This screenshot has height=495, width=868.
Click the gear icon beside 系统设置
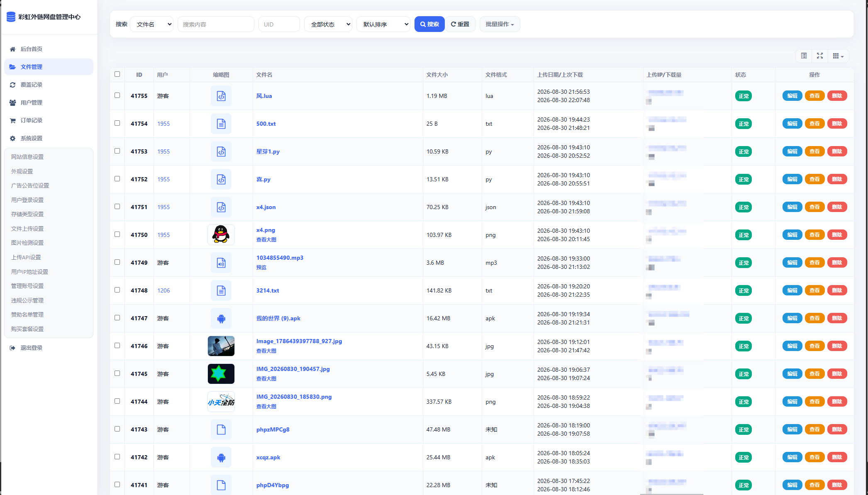click(12, 138)
